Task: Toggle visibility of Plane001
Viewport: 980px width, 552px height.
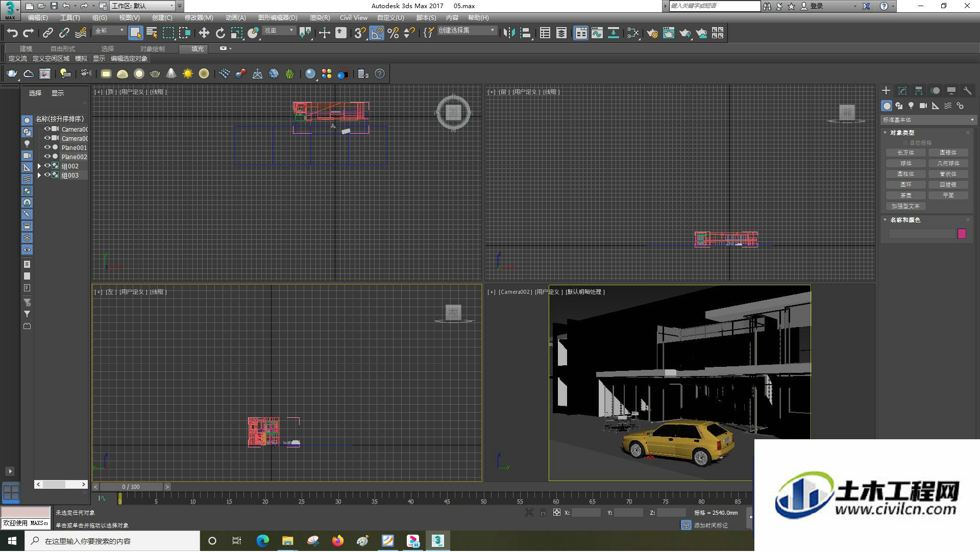Action: coord(47,147)
